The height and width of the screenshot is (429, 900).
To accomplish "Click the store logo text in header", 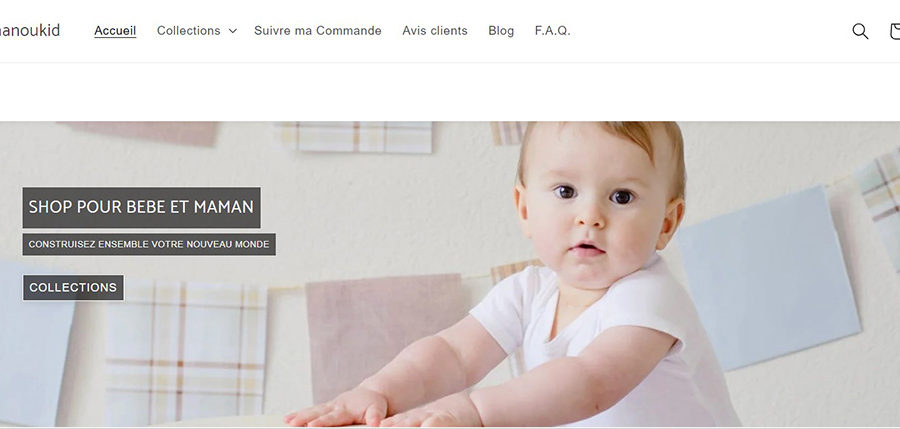I will click(30, 30).
